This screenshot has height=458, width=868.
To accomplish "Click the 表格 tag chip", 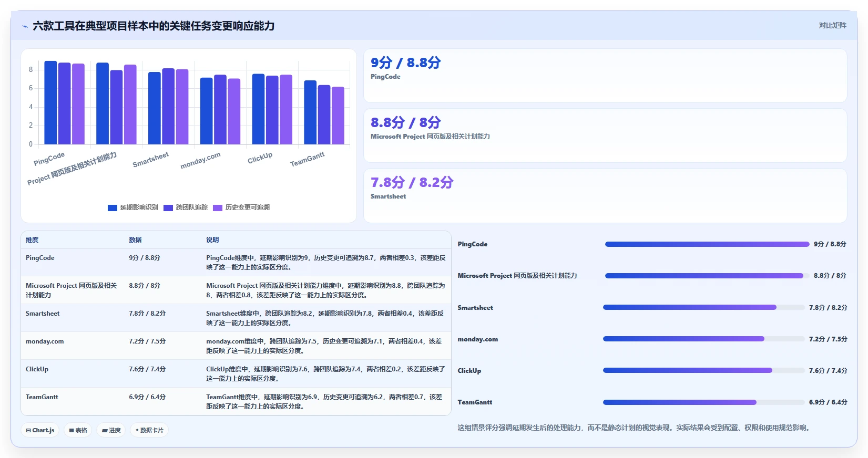I will tap(78, 430).
